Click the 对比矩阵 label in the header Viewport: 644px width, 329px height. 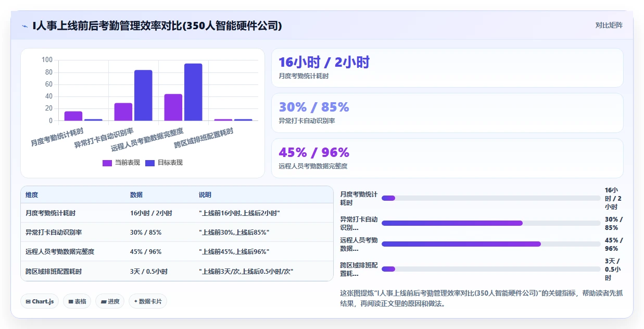609,25
